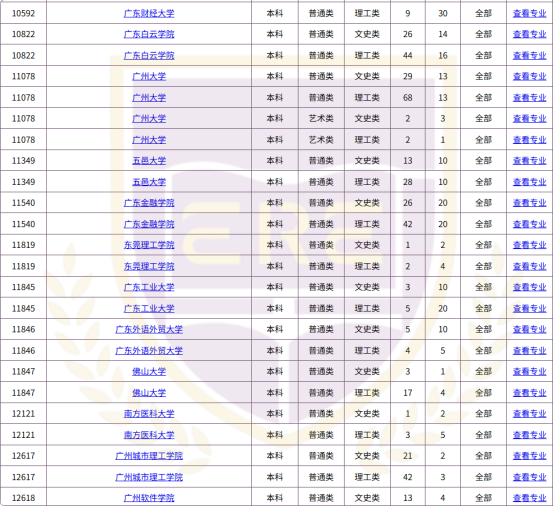Viewport: 553px width, 506px height.
Task: Open 东莞理工学院 link in the 理工类 row
Action: 149,266
